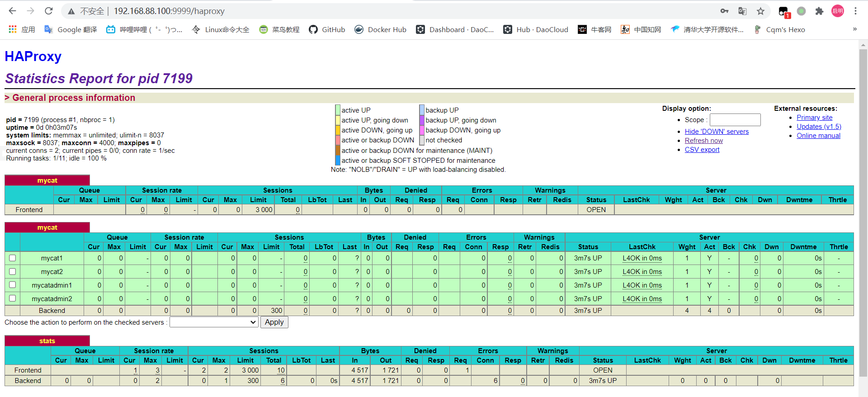The height and width of the screenshot is (397, 868).
Task: Click the Refresh now link
Action: pyautogui.click(x=704, y=141)
